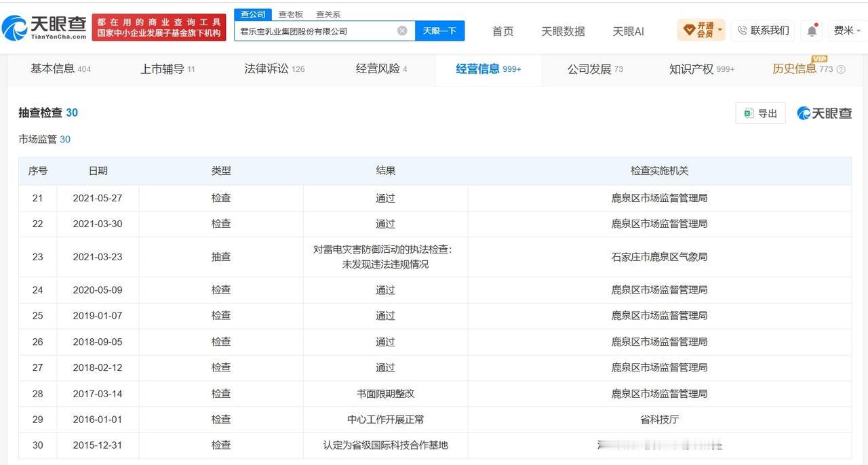
Task: Clear the search box with the X icon
Action: click(x=402, y=31)
